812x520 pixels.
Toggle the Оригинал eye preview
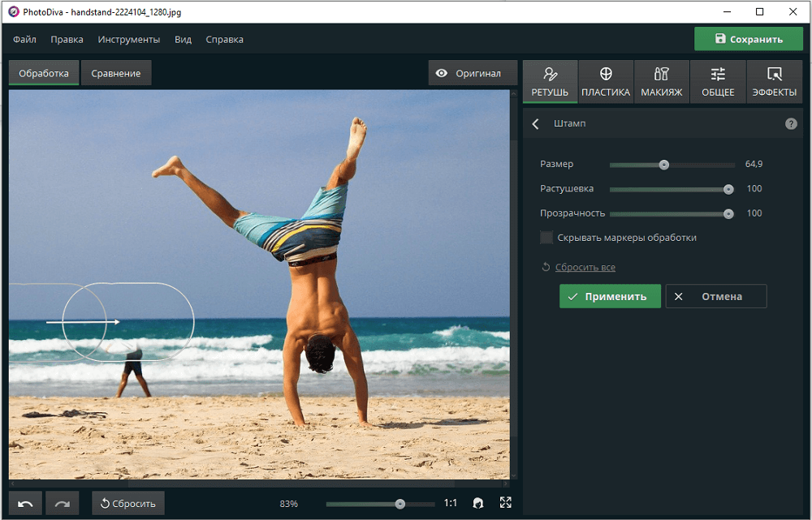[x=473, y=73]
